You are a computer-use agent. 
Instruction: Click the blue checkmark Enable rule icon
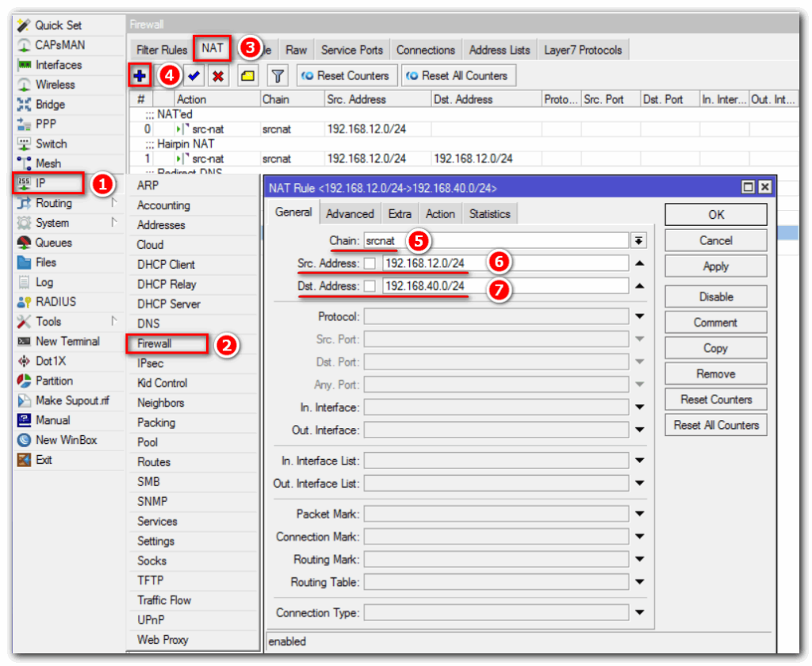[x=194, y=76]
